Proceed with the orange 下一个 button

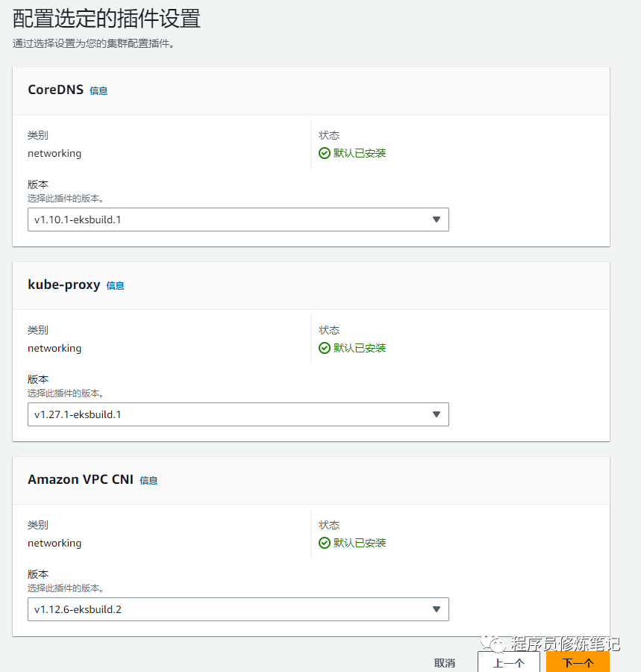tap(578, 662)
